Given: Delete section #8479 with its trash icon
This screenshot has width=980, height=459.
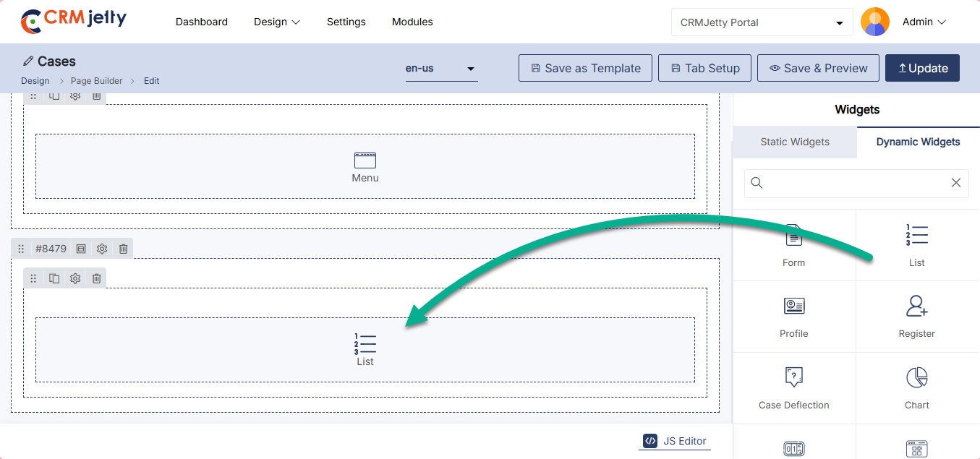Looking at the screenshot, I should click(123, 249).
